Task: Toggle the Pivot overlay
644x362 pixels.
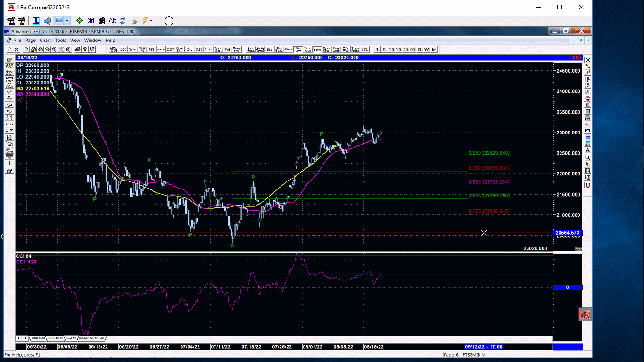Action: pyautogui.click(x=317, y=49)
